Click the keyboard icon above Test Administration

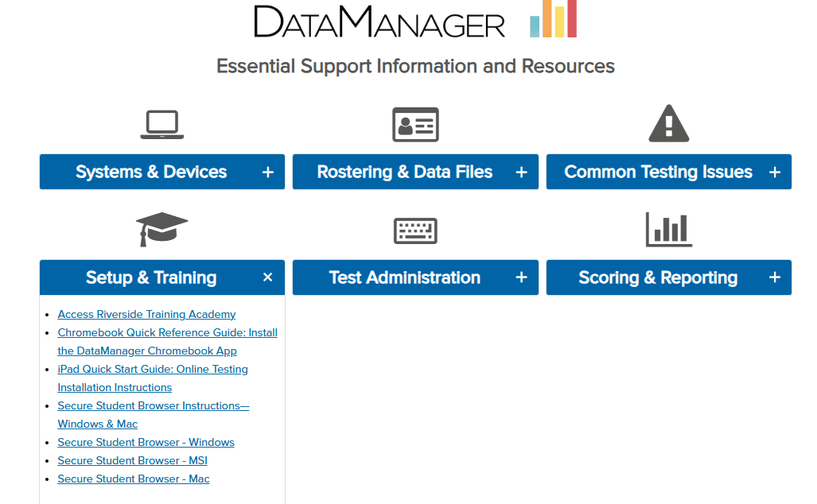pyautogui.click(x=415, y=231)
